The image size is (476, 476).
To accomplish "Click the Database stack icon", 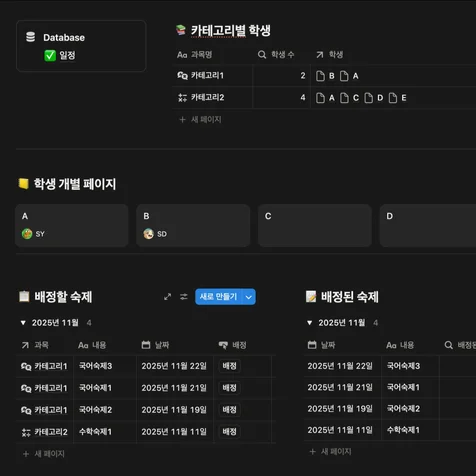I will coord(30,37).
